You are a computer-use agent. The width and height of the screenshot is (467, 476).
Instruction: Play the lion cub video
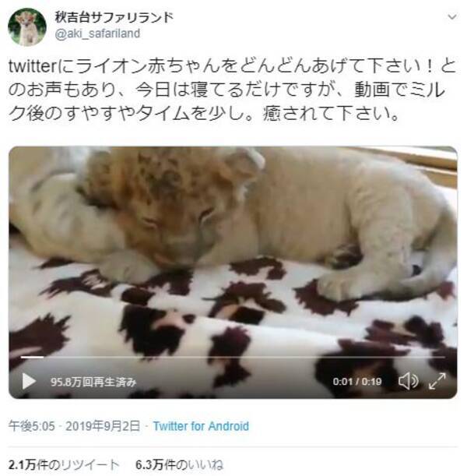tap(29, 381)
